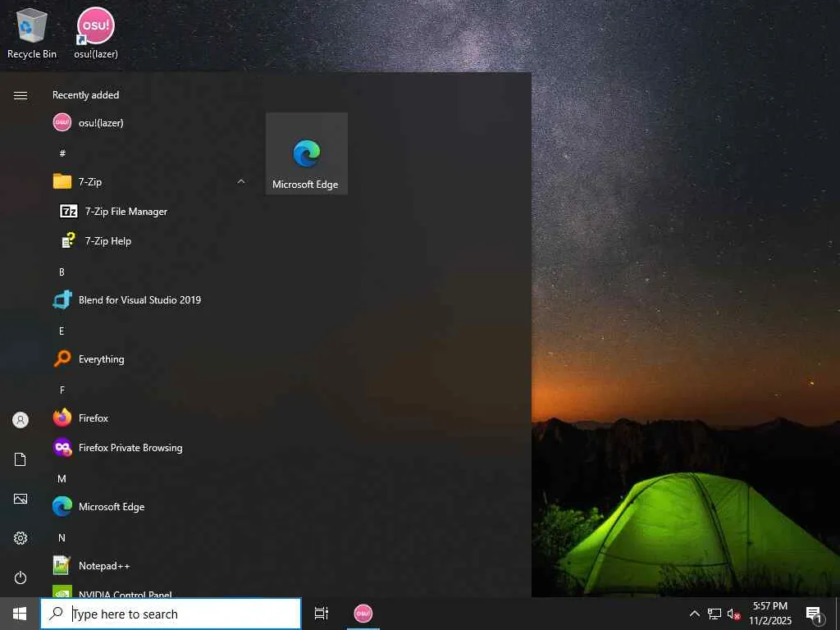Open the user account icon
Viewport: 840px width, 630px height.
21,419
